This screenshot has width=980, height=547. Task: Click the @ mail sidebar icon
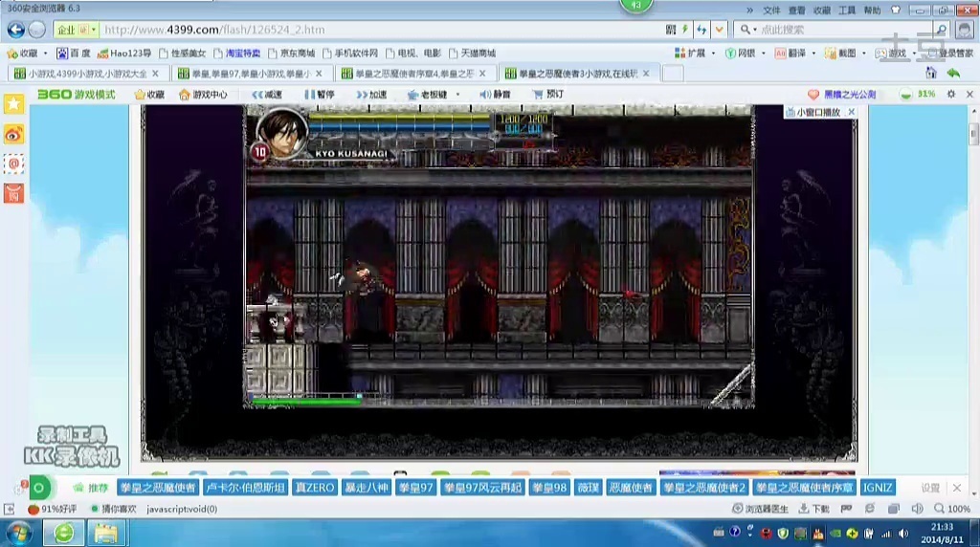tap(13, 164)
